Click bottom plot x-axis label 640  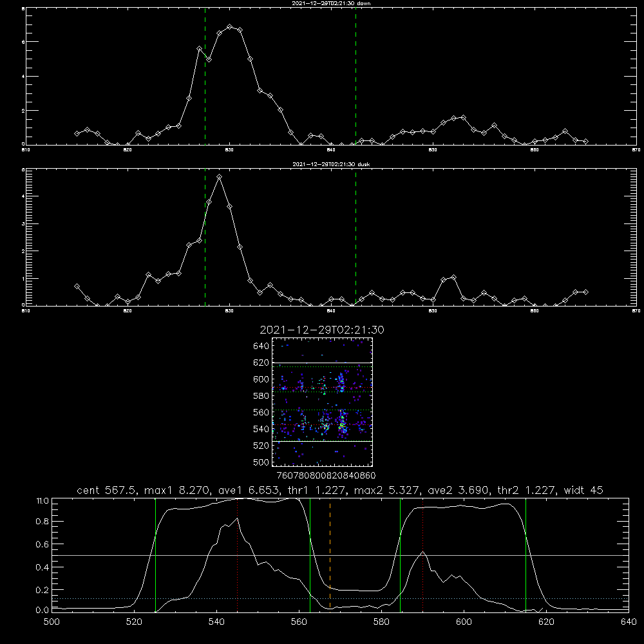(629, 622)
